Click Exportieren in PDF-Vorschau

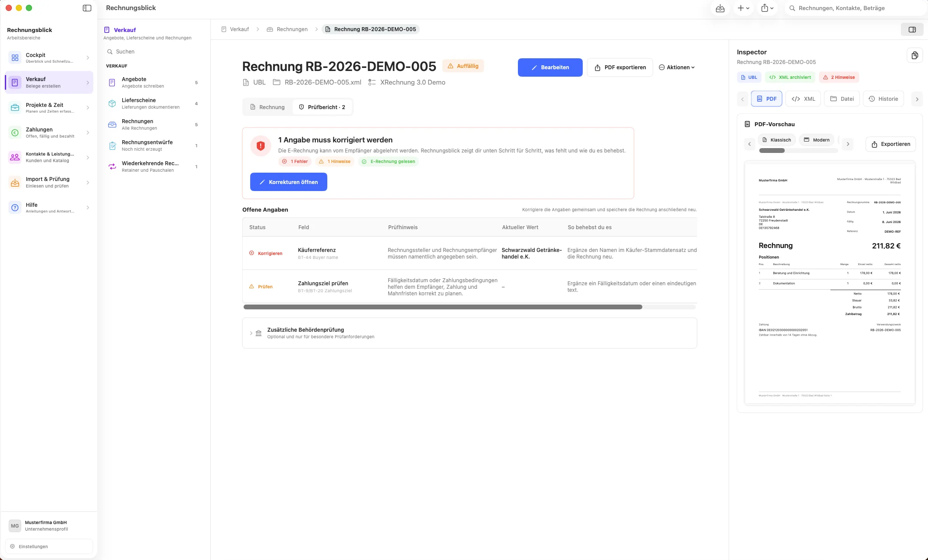(891, 144)
